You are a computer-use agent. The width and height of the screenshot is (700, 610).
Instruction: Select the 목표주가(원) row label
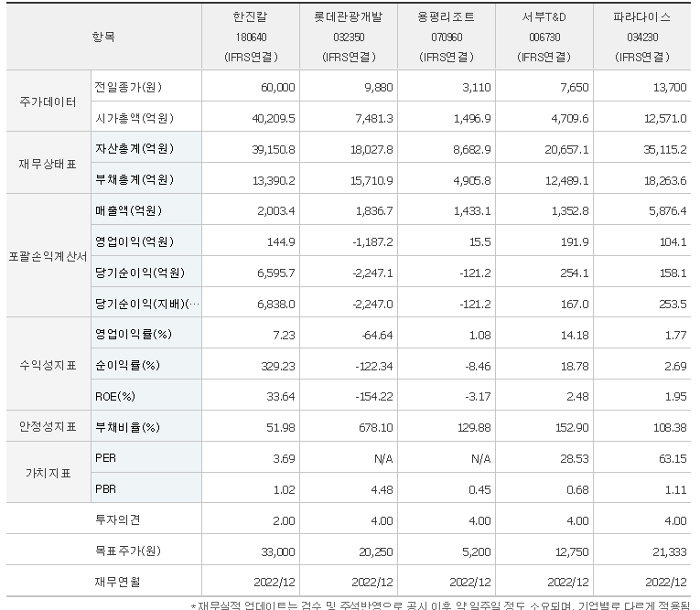coord(128,551)
